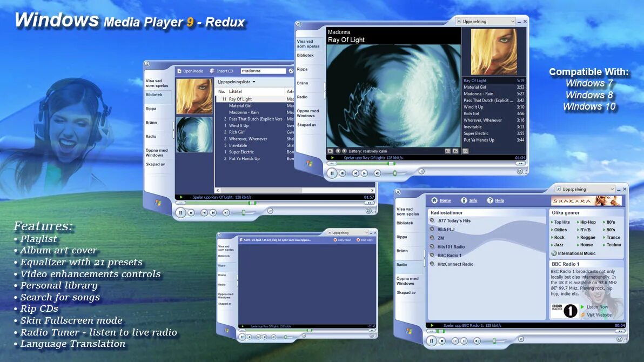
Task: Click the swirl visualization thumbnail in library
Action: pos(194,135)
